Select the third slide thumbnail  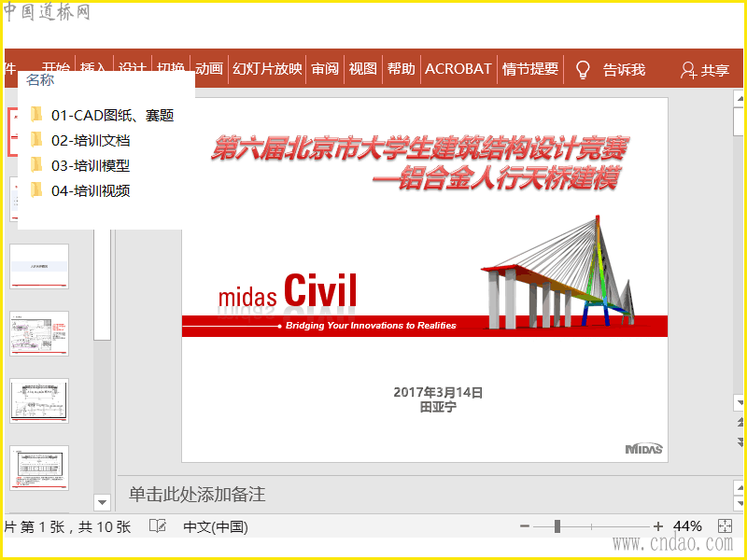coord(39,266)
